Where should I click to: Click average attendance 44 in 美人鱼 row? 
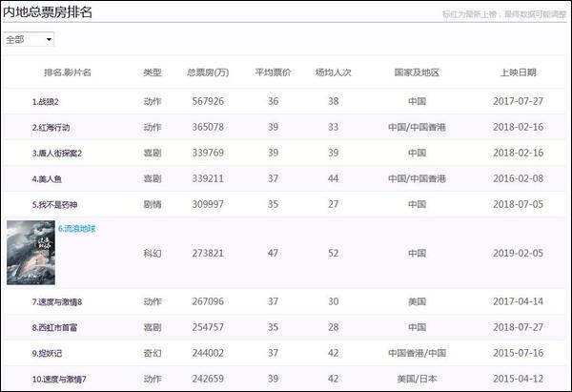(333, 179)
